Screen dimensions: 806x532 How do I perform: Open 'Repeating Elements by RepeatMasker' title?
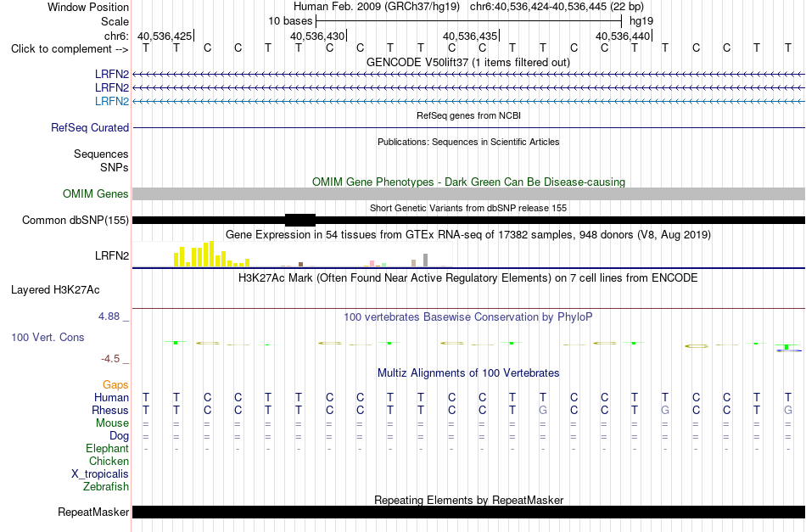pos(469,500)
